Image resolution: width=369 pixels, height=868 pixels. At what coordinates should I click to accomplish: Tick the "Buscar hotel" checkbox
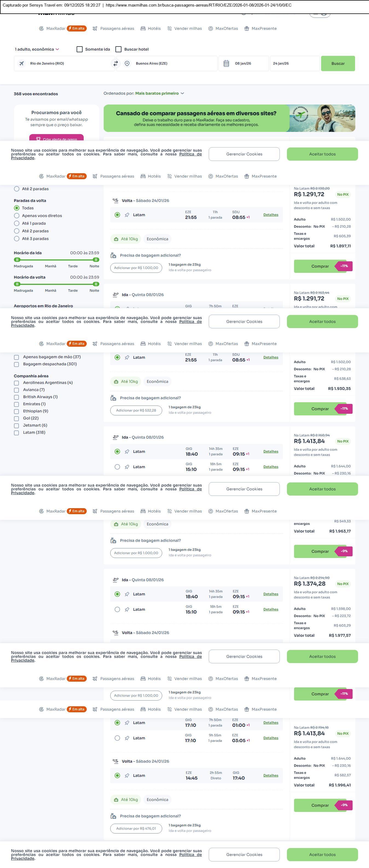pyautogui.click(x=118, y=49)
